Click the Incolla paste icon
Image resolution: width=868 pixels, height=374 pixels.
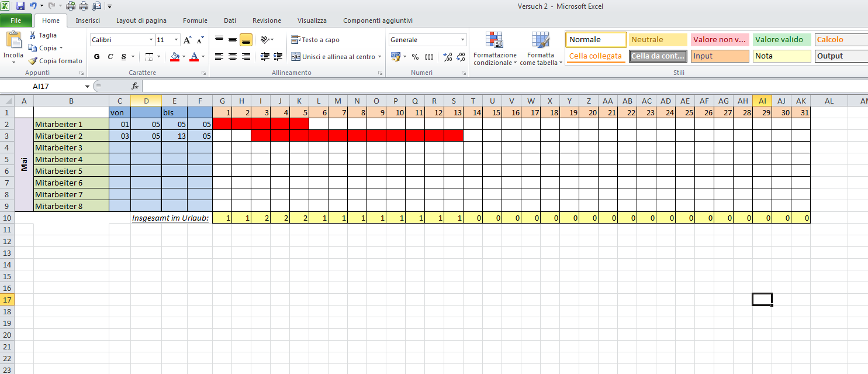tap(13, 42)
